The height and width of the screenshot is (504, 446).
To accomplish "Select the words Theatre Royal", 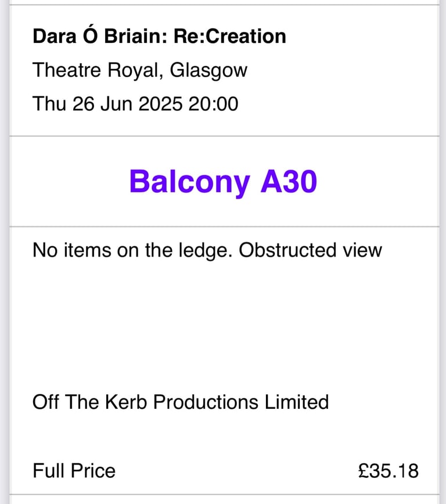I will click(x=96, y=71).
